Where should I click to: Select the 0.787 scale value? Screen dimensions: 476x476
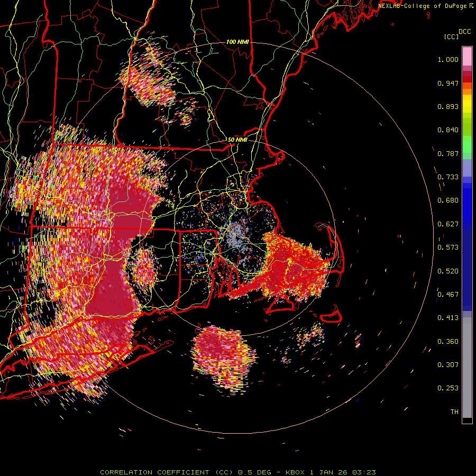(448, 153)
